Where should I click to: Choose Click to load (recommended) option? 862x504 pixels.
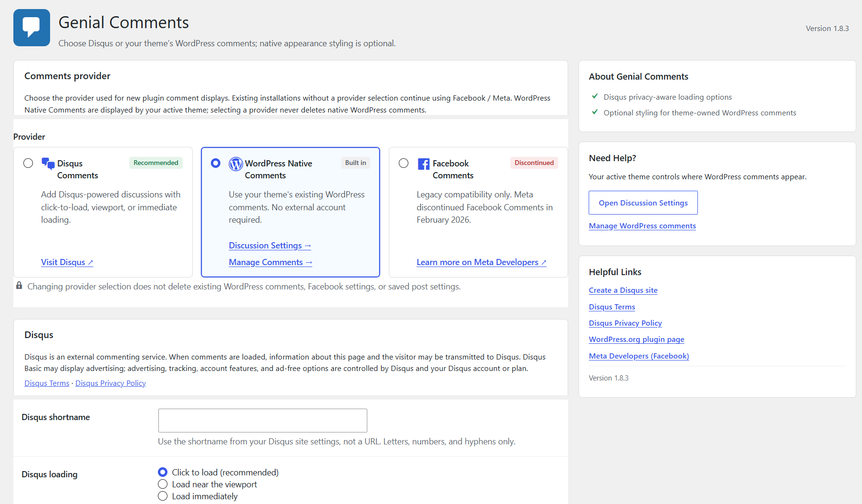[163, 472]
